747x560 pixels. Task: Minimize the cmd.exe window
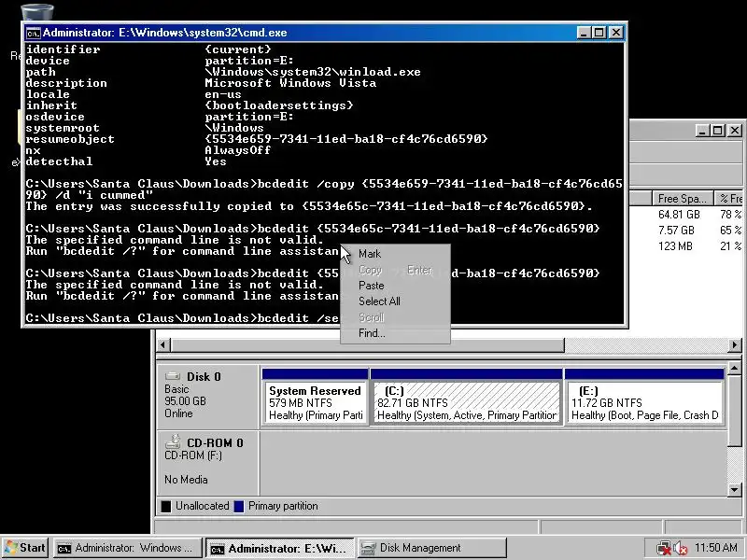pyautogui.click(x=584, y=33)
